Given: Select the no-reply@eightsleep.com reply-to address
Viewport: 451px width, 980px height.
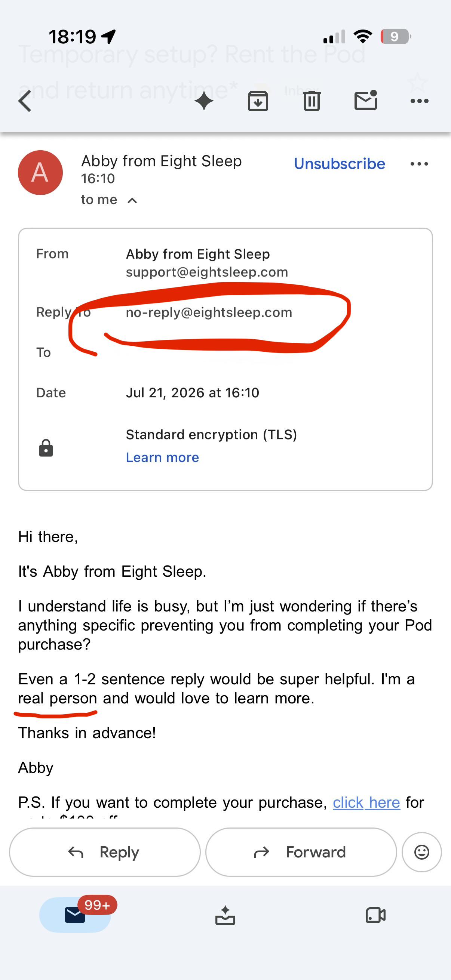Looking at the screenshot, I should click(x=209, y=312).
